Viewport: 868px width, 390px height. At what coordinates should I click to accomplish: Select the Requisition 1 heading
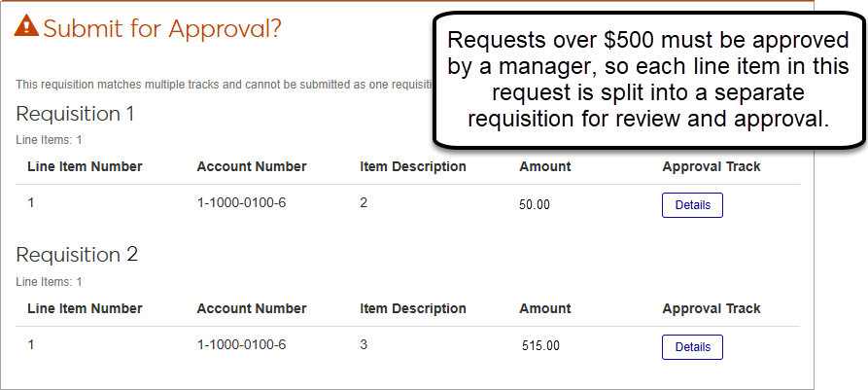75,113
